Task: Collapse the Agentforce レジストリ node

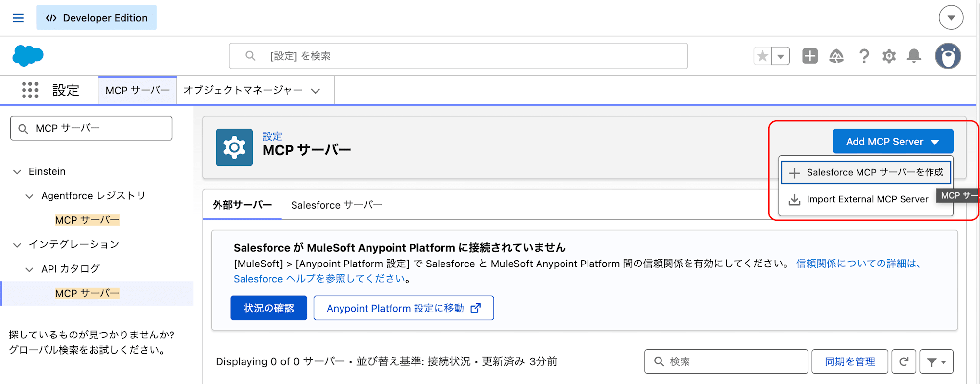Action: pyautogui.click(x=29, y=196)
